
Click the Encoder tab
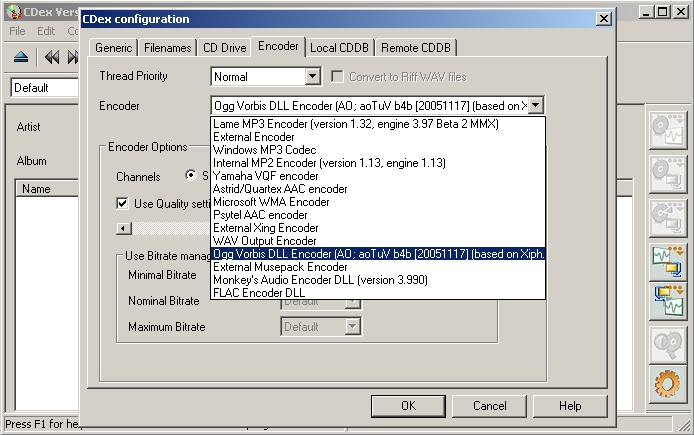point(278,46)
